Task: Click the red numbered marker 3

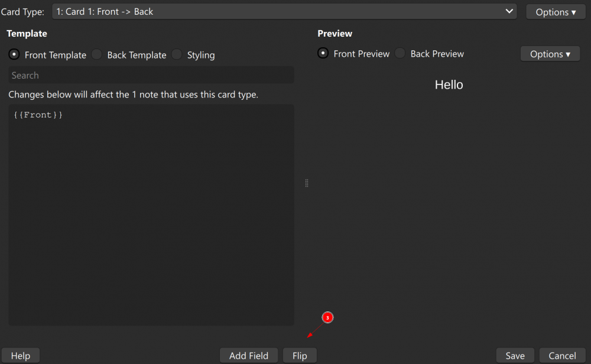Action: coord(327,317)
